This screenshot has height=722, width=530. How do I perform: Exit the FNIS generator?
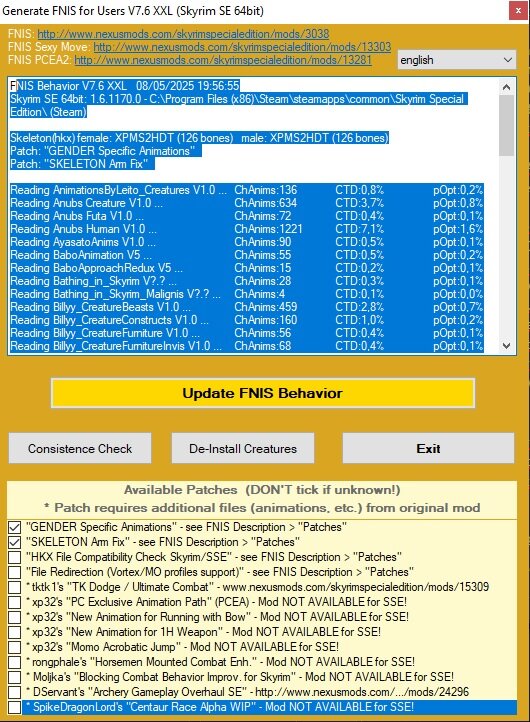(428, 448)
